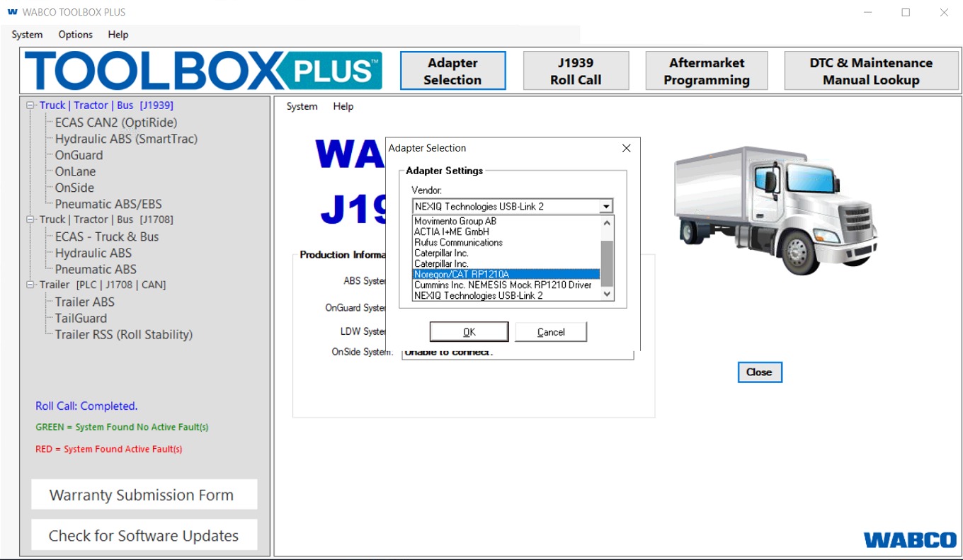Open the Vendor dropdown

point(607,206)
